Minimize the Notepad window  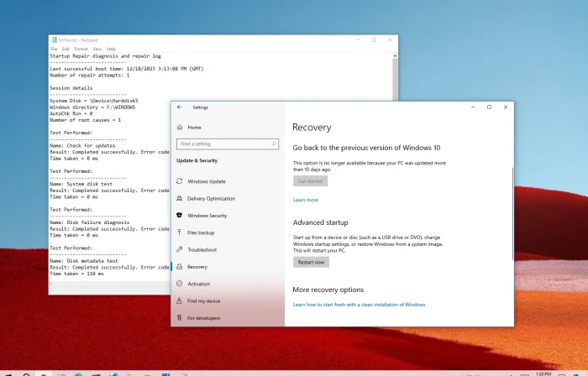358,39
